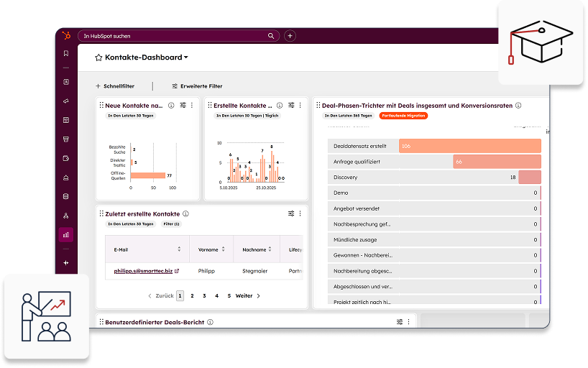
Task: Sort the table by the Vorname column
Action: tap(223, 249)
